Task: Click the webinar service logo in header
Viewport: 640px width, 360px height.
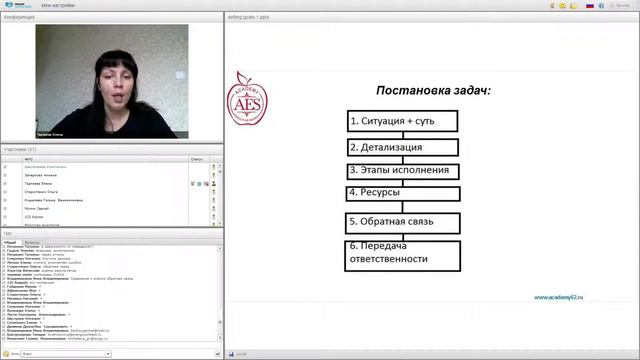Action: pyautogui.click(x=18, y=5)
